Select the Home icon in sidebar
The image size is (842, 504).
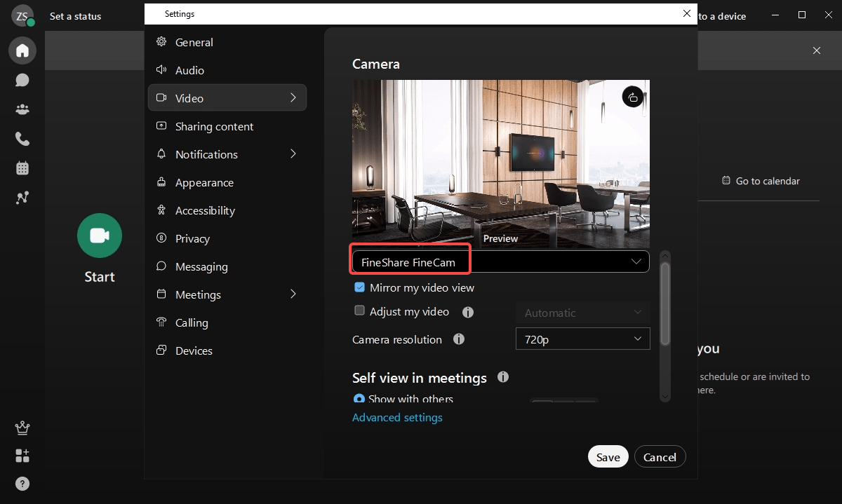(22, 50)
